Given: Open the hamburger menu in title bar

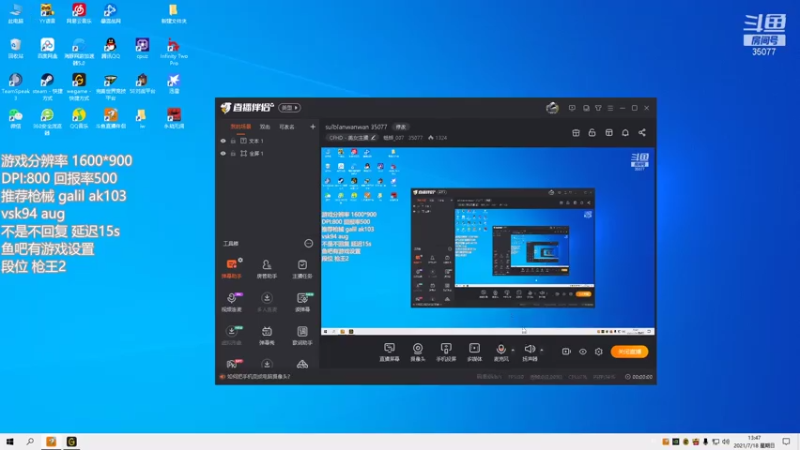Looking at the screenshot, I should [x=610, y=108].
